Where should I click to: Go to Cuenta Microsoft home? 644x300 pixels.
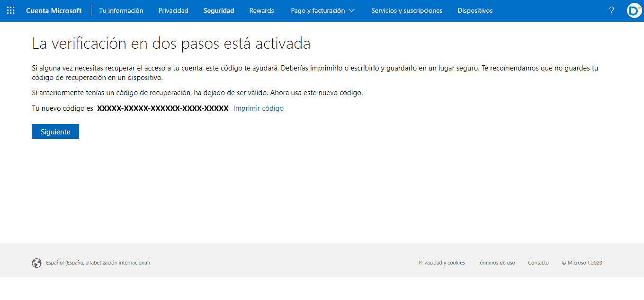click(x=54, y=10)
